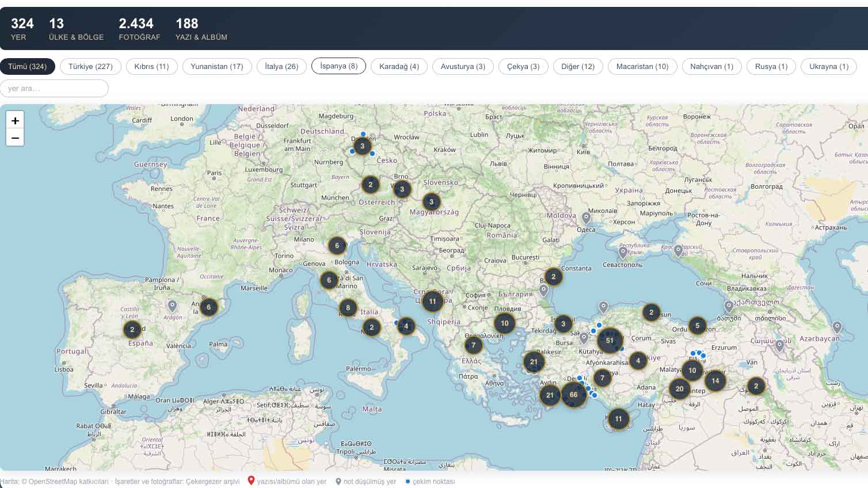Screen dimensions: 868x488
Task: Show only Ukrayna (1) places
Action: coord(829,66)
